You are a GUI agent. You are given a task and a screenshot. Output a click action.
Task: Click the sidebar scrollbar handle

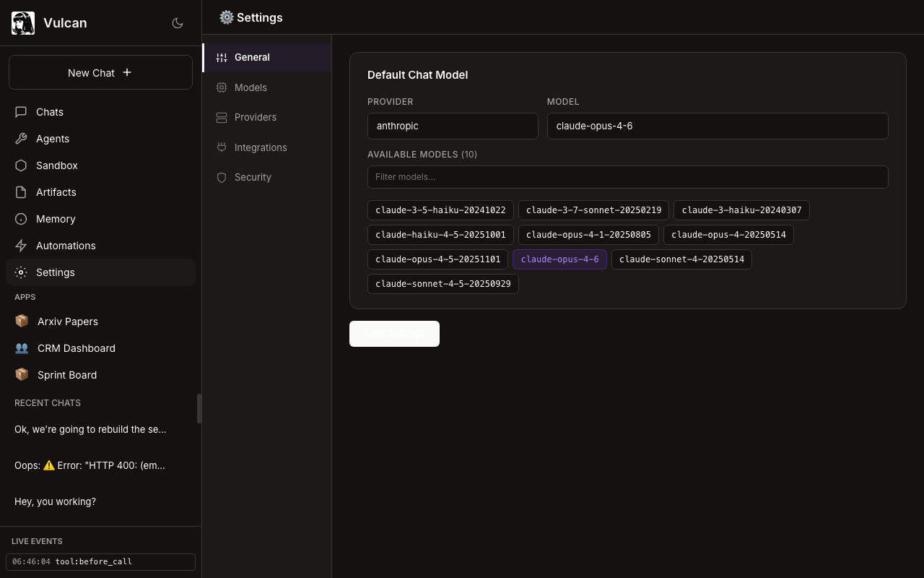199,409
